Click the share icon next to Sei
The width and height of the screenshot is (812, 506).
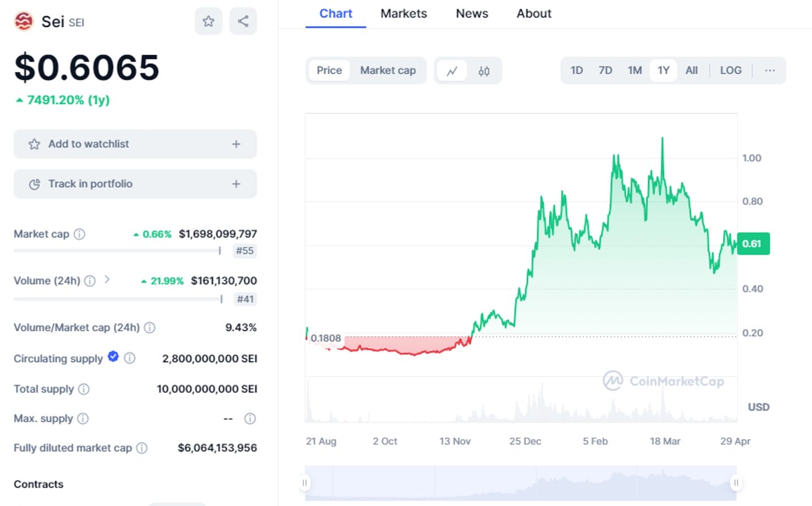click(x=243, y=22)
